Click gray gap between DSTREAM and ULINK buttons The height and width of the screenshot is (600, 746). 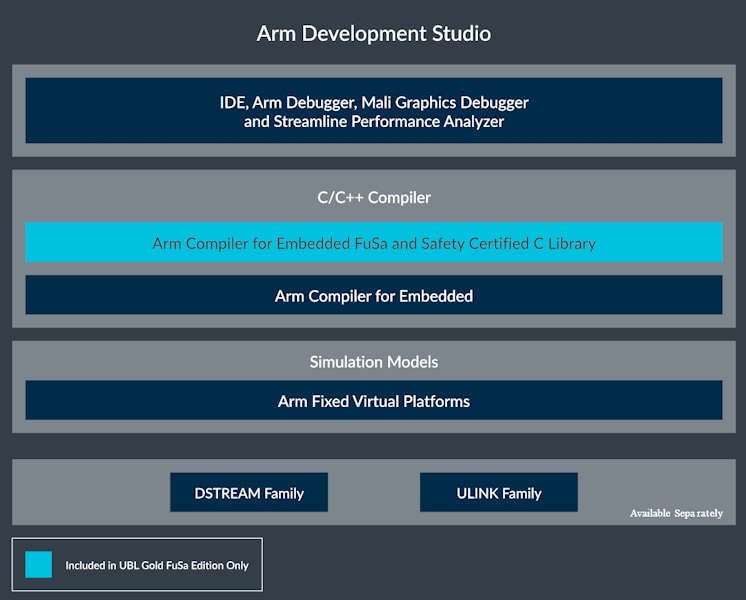[x=373, y=493]
